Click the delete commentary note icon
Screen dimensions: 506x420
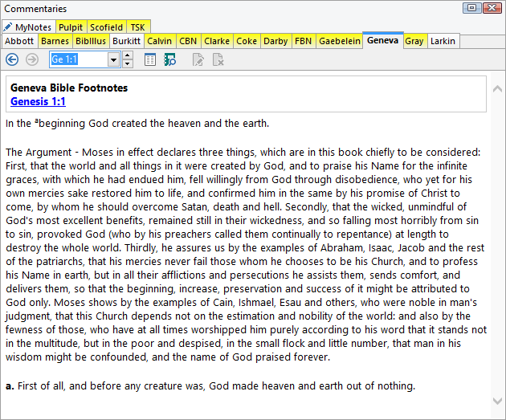(x=218, y=59)
